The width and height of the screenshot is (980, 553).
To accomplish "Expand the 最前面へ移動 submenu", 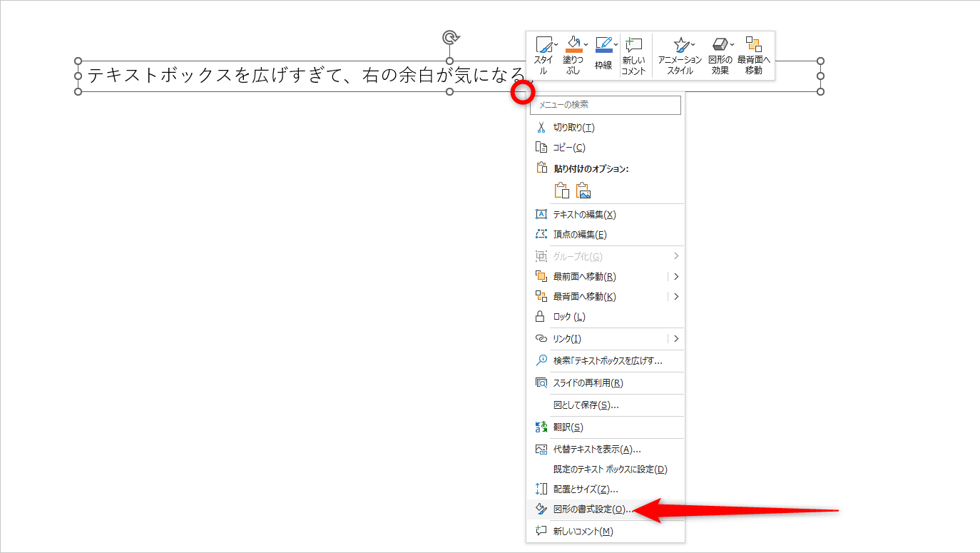I will click(x=675, y=276).
